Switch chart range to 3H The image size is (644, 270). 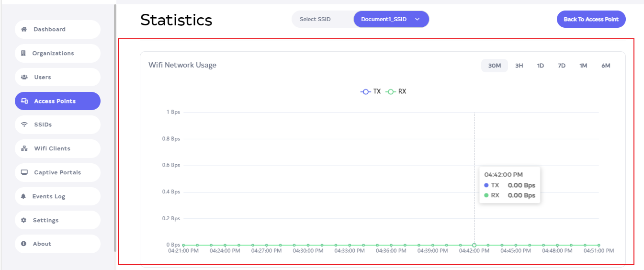(x=519, y=66)
